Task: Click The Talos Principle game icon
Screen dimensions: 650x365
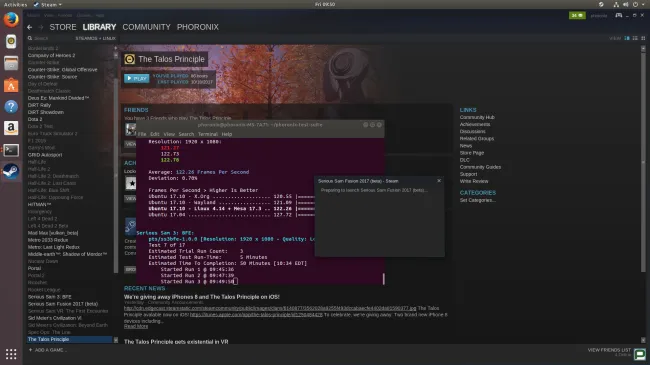Action: (x=130, y=59)
